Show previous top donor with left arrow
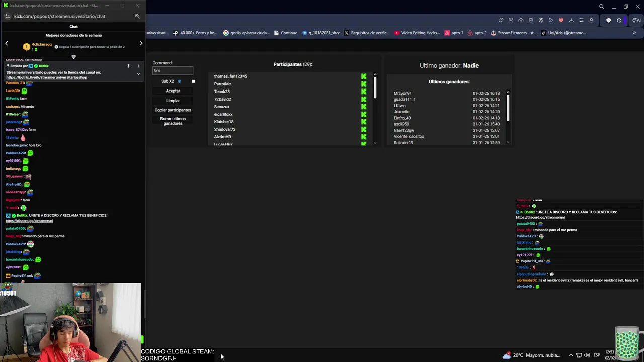644x362 pixels. (7, 44)
